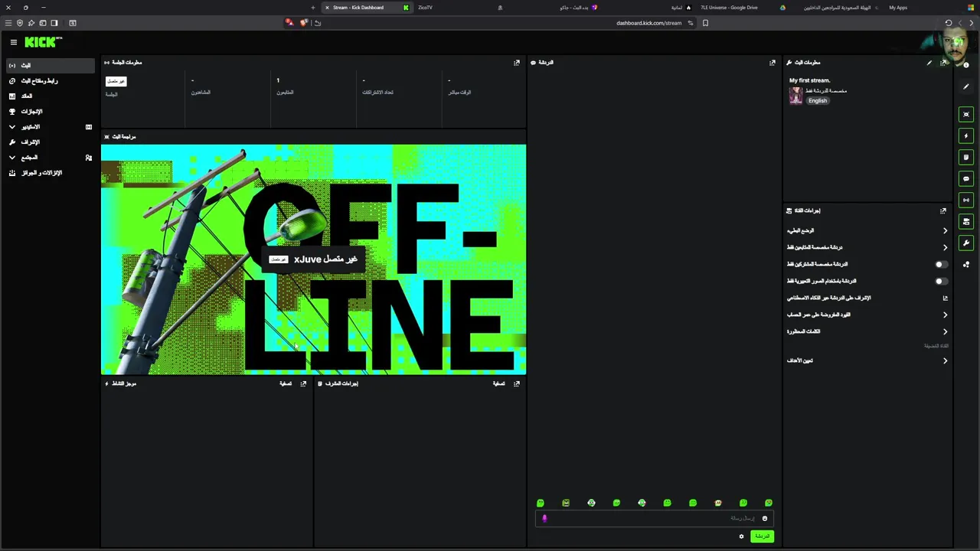The height and width of the screenshot is (551, 980).
Task: Open the Kick hamburger menu
Action: click(x=13, y=42)
